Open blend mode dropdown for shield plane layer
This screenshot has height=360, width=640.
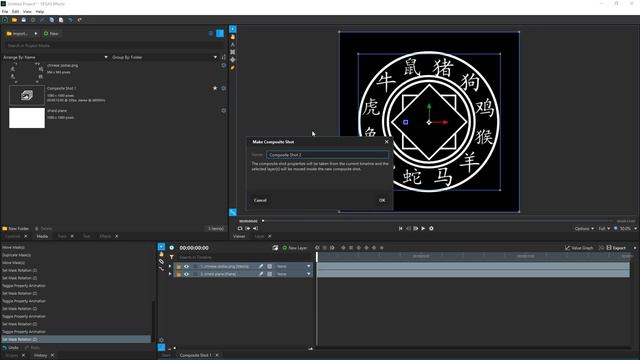coord(293,274)
